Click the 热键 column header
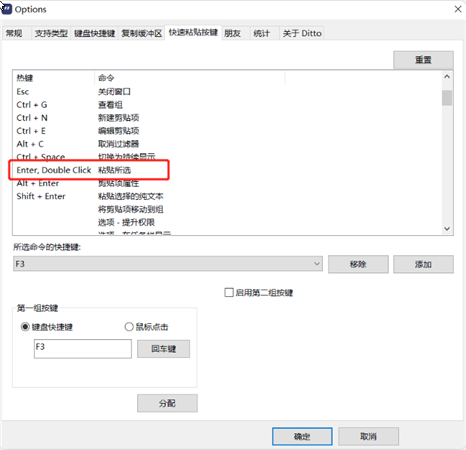This screenshot has height=450, width=466. (x=54, y=78)
